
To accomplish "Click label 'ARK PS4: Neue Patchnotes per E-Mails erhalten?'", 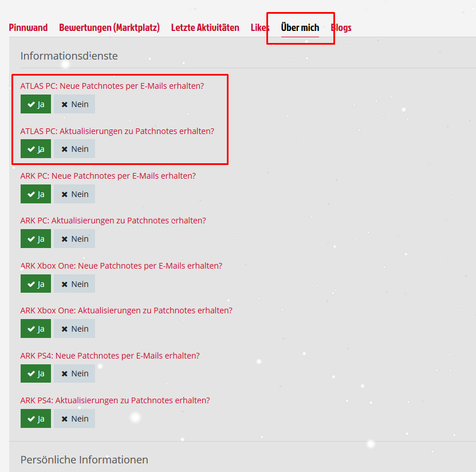I will click(110, 356).
